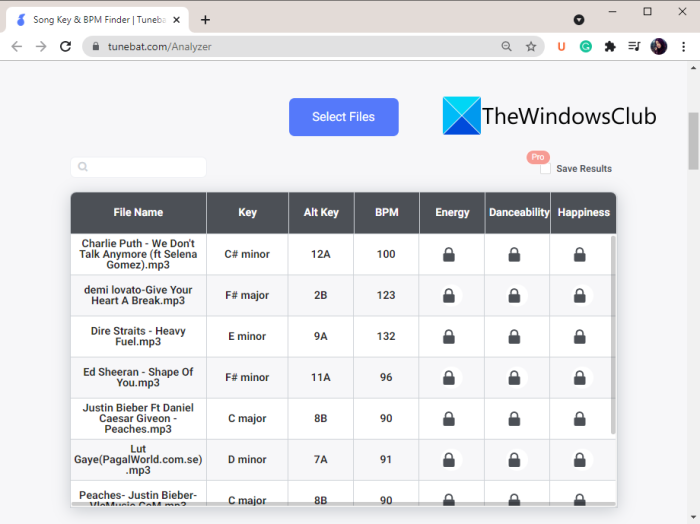Click Energy lock for Lut Gaye row

point(449,460)
